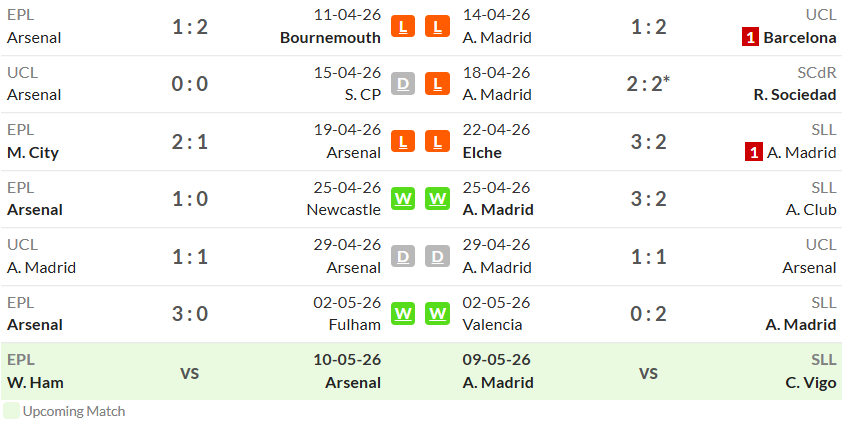The width and height of the screenshot is (842, 427).
Task: Click Valencia team name
Action: pos(492,325)
